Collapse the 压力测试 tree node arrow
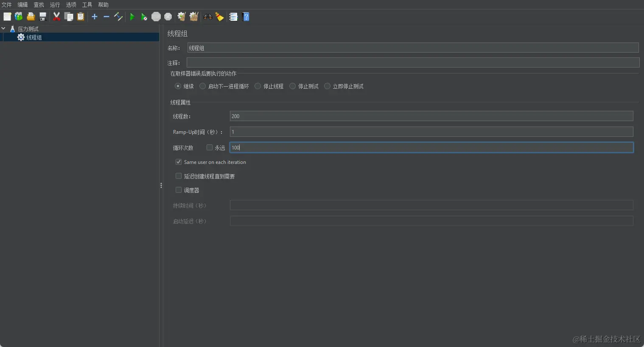The height and width of the screenshot is (347, 644). pyautogui.click(x=3, y=28)
